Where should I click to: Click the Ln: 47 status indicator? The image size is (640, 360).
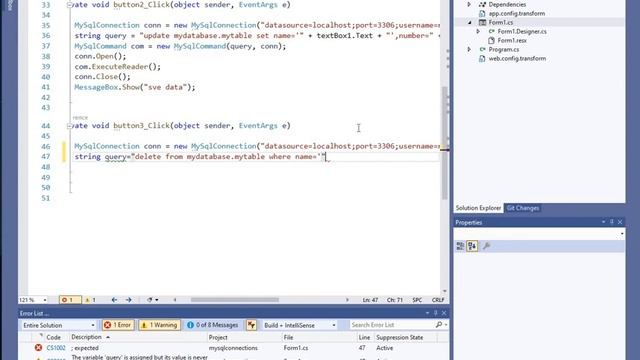[x=370, y=300]
